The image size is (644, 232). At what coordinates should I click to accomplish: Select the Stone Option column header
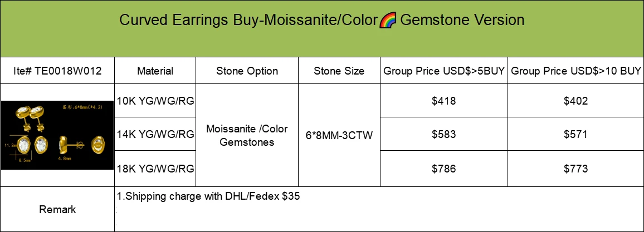click(247, 71)
